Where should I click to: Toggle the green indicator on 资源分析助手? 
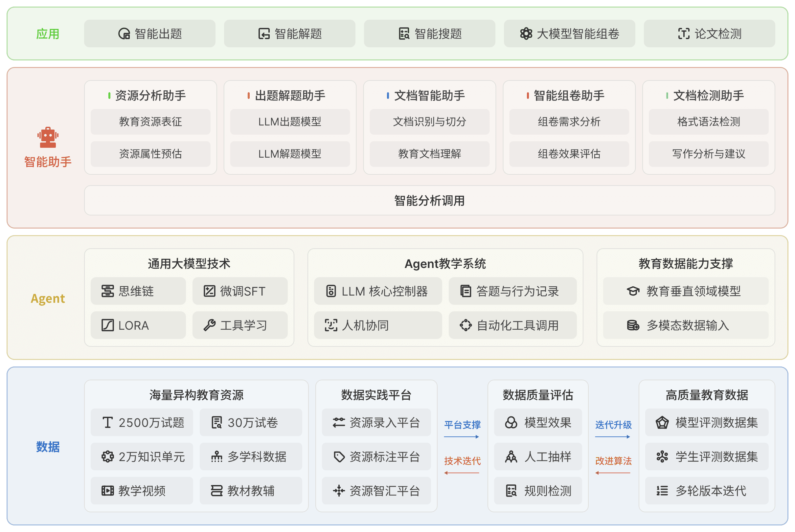[109, 96]
